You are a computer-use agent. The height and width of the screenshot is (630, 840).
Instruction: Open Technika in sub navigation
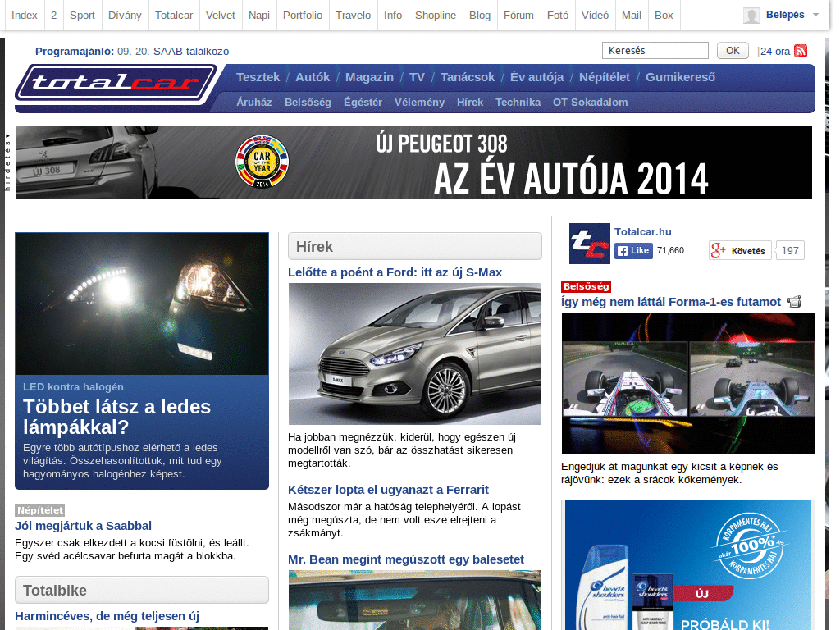pyautogui.click(x=518, y=103)
